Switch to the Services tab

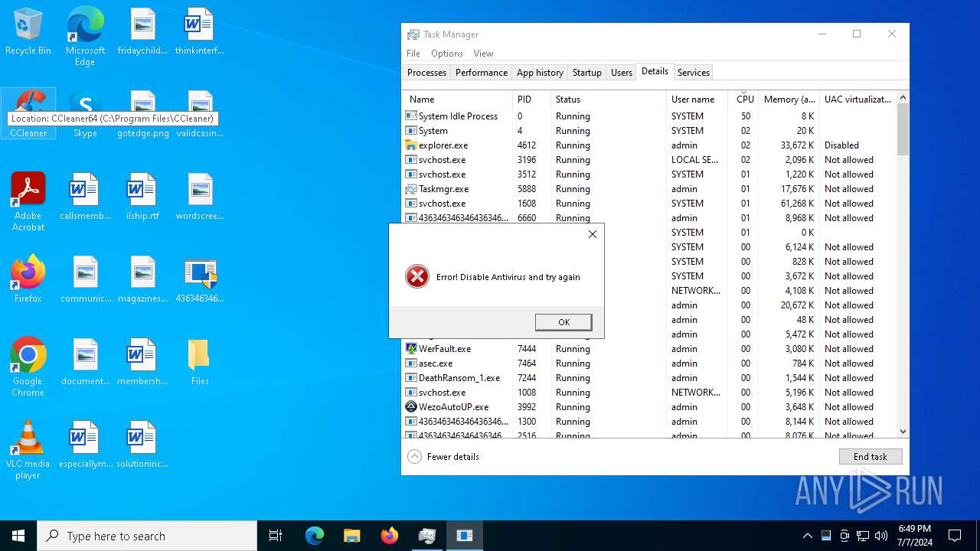[694, 73]
